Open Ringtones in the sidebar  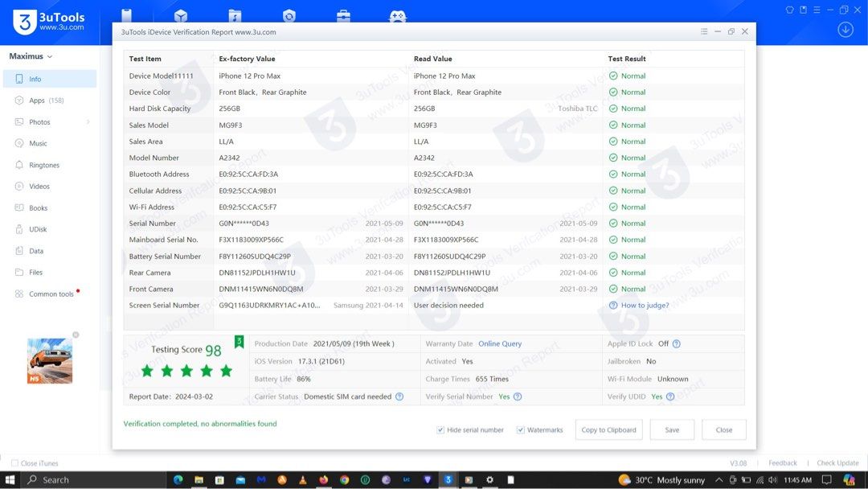pyautogui.click(x=50, y=165)
